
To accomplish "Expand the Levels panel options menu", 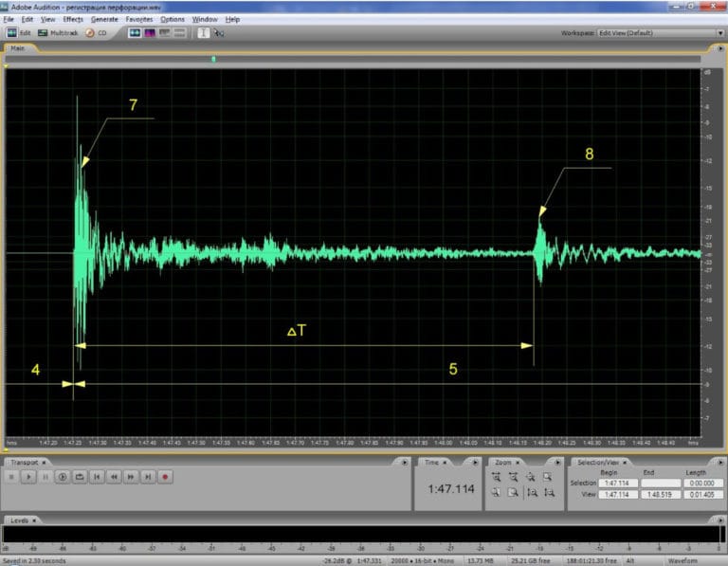I will click(720, 520).
